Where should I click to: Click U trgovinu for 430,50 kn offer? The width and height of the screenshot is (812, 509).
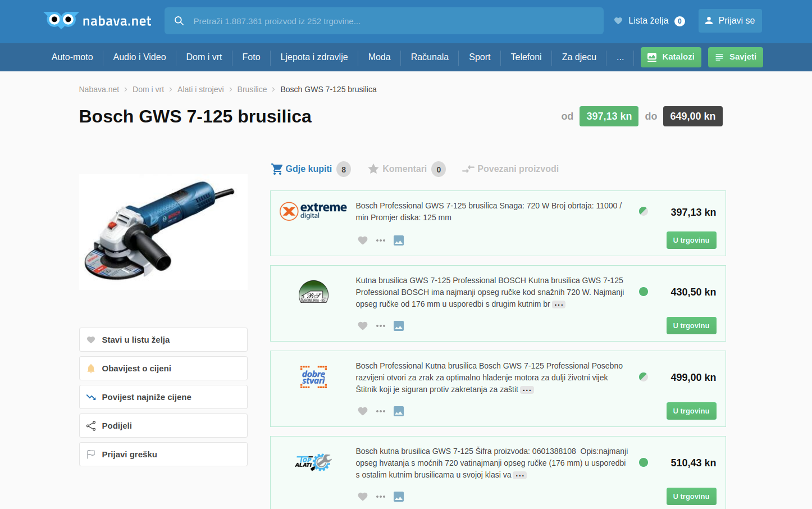click(x=691, y=326)
